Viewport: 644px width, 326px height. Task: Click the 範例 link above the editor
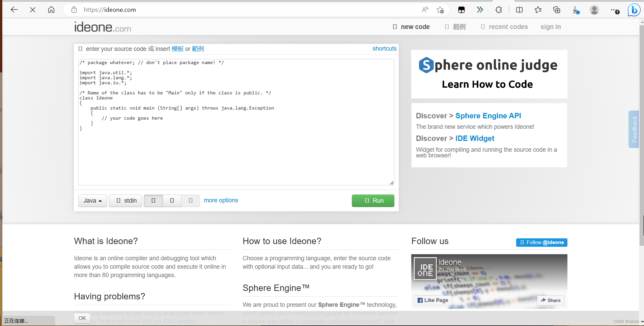pos(198,49)
